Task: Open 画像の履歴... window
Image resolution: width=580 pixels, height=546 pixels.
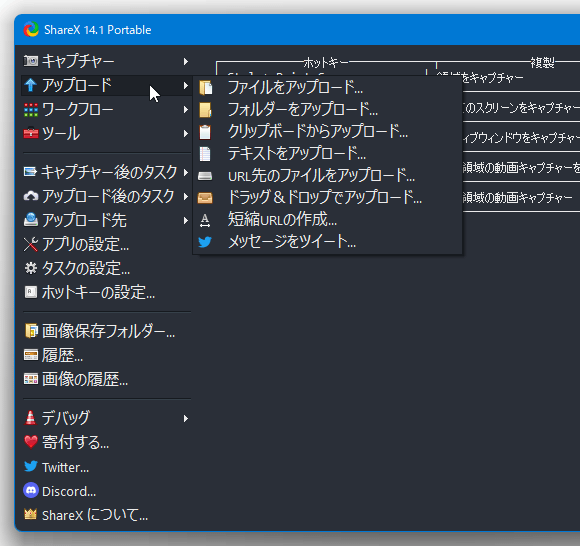Action: pyautogui.click(x=107, y=379)
